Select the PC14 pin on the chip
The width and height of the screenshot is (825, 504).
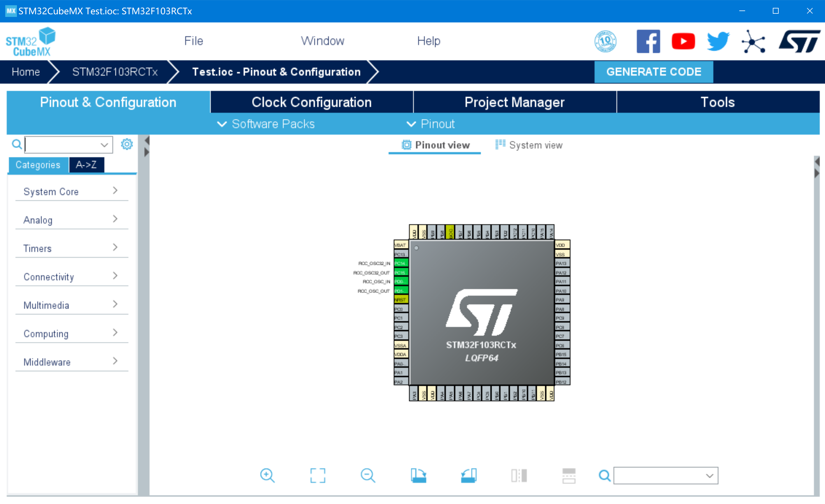(401, 263)
